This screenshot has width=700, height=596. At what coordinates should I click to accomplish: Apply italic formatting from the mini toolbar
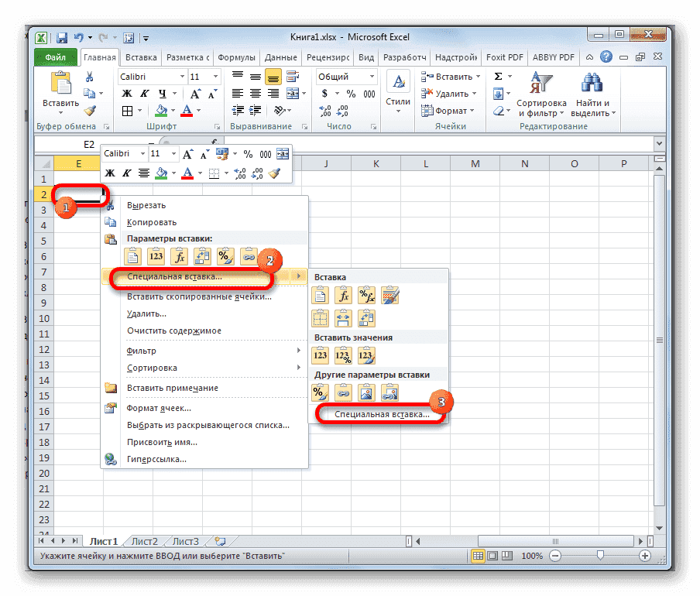(125, 173)
